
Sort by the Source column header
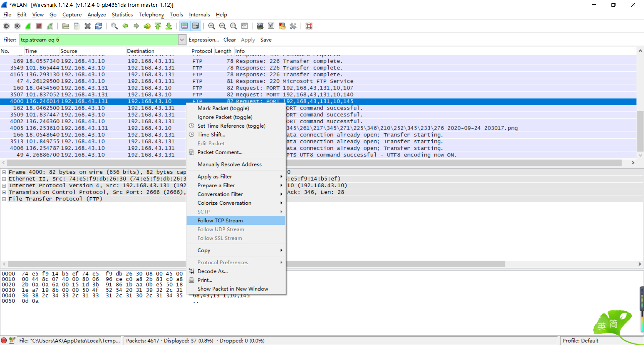click(x=93, y=51)
